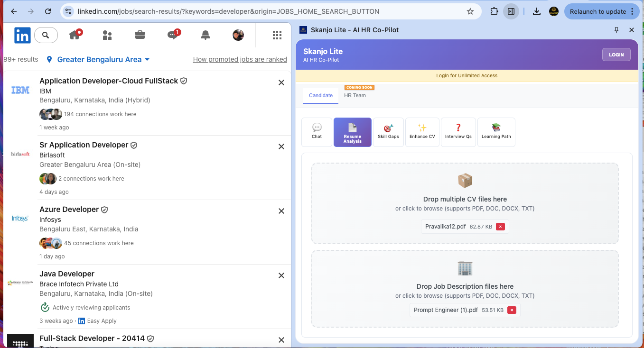Viewport: 644px width, 348px height.
Task: Toggle the browser side panel icon
Action: 511,11
